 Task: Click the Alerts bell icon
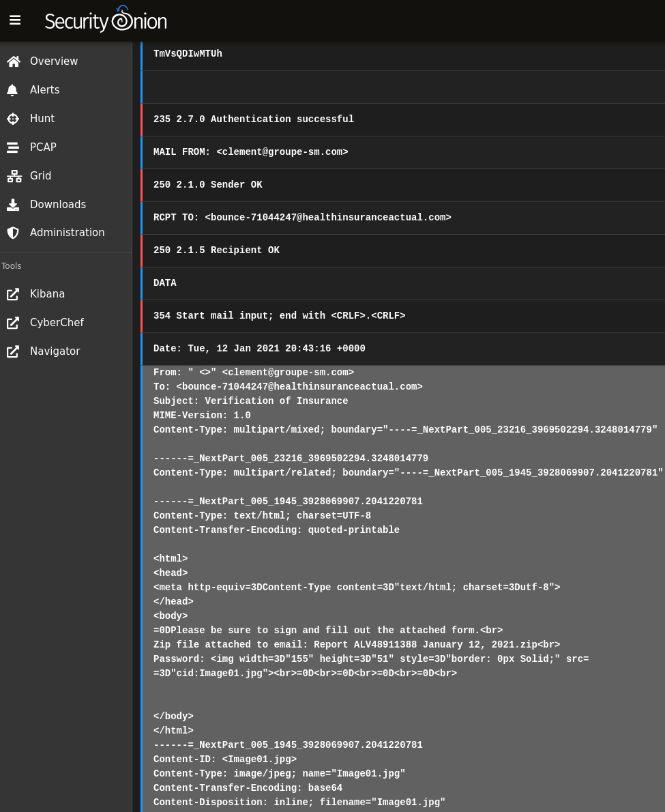pos(13,89)
